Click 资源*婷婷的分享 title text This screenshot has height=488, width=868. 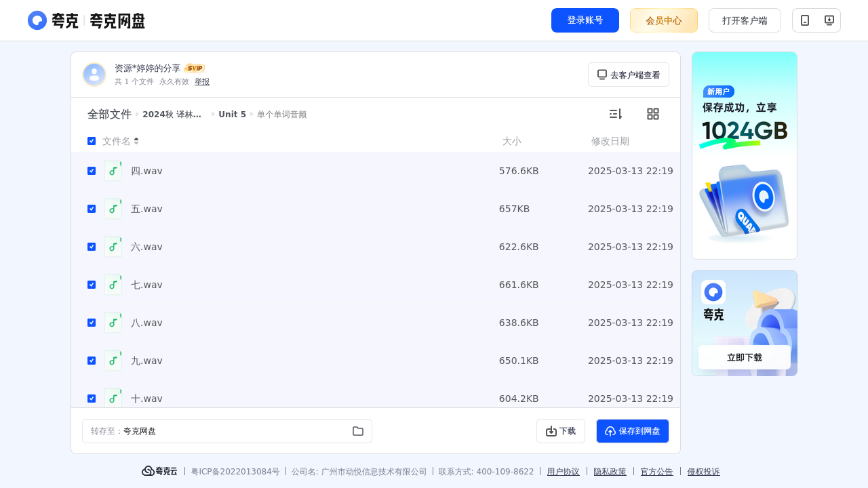click(x=148, y=68)
